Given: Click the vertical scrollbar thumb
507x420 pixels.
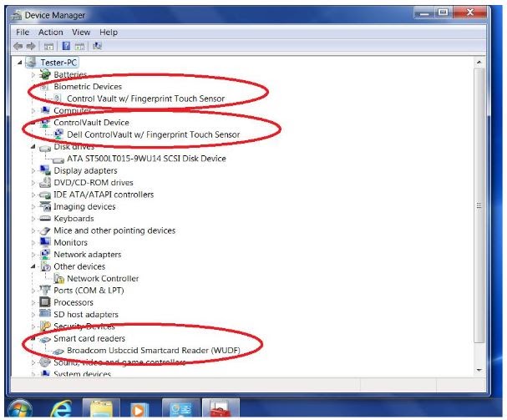Looking at the screenshot, I should [x=479, y=205].
